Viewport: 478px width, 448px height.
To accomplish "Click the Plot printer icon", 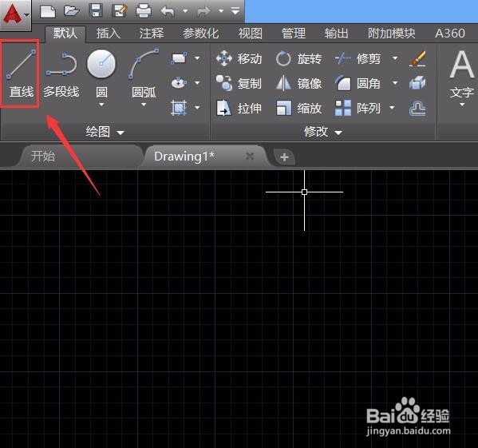I will 144,12.
